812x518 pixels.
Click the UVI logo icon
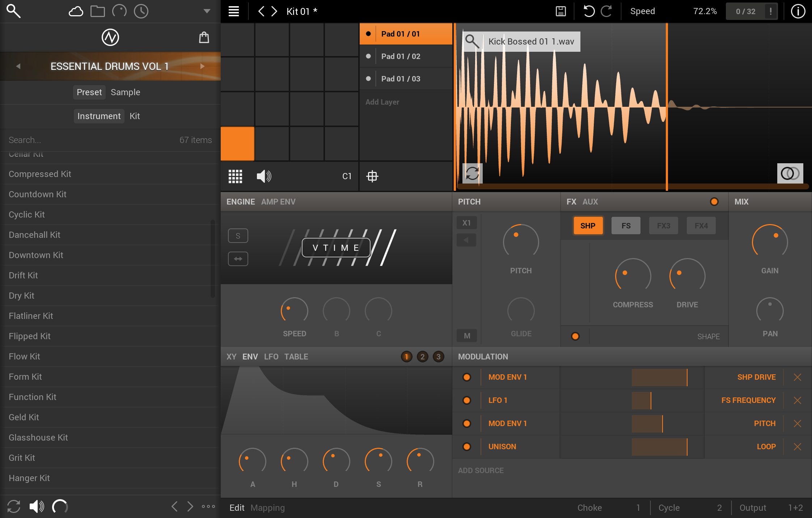(x=110, y=37)
